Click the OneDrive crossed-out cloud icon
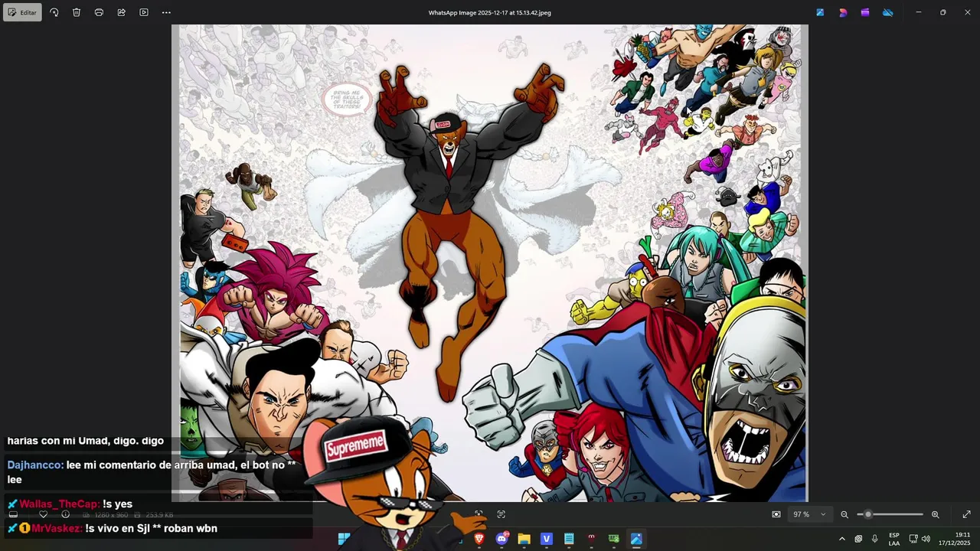 tap(888, 12)
